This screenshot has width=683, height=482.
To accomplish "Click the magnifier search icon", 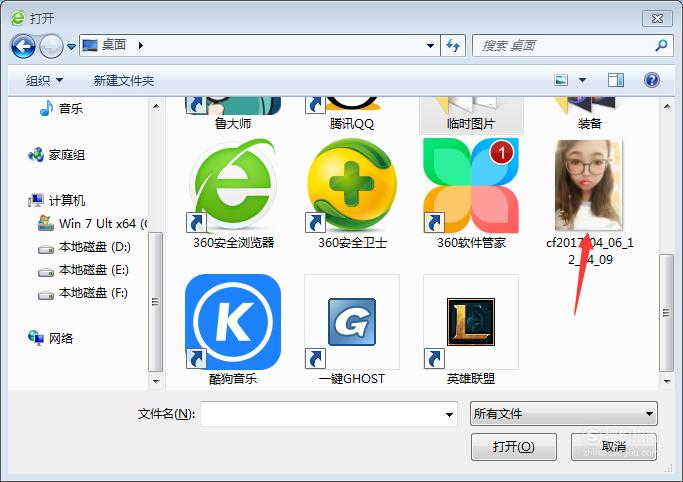I will (x=662, y=45).
